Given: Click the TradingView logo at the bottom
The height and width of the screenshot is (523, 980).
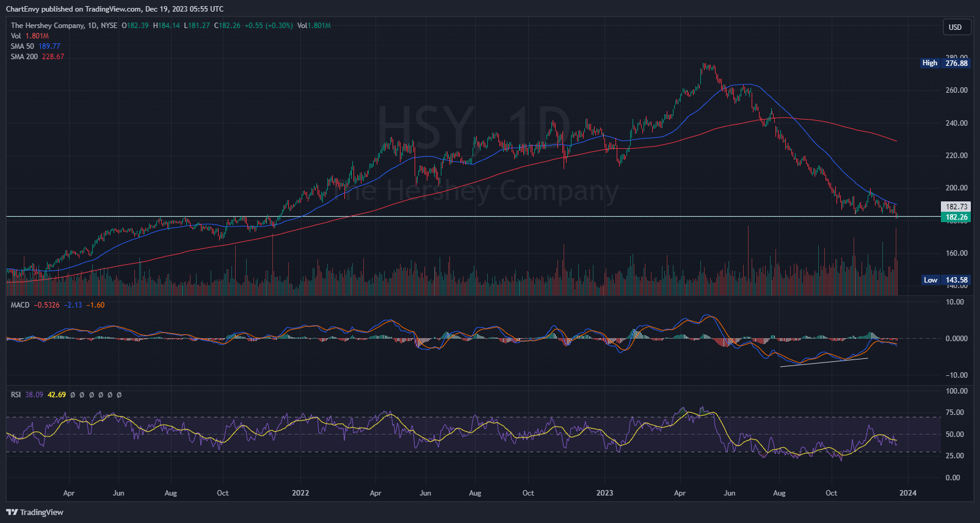Looking at the screenshot, I should pyautogui.click(x=35, y=512).
